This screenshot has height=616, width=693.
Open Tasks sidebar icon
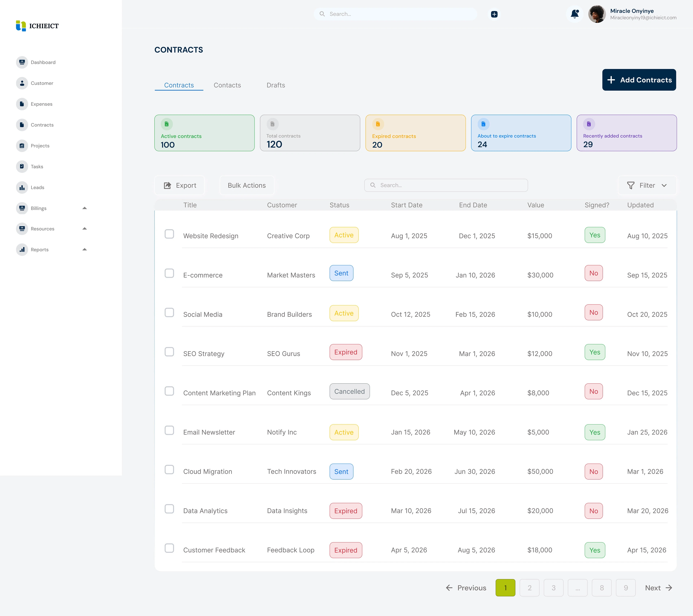coord(22,166)
